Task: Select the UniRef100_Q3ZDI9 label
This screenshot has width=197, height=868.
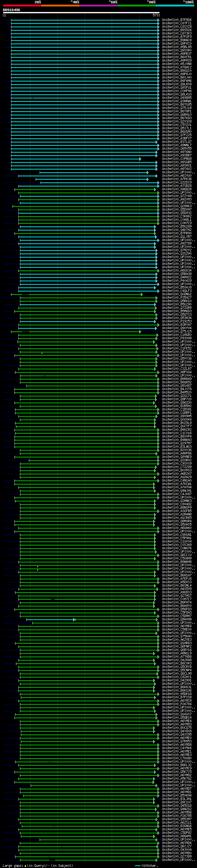Action: pos(176,183)
